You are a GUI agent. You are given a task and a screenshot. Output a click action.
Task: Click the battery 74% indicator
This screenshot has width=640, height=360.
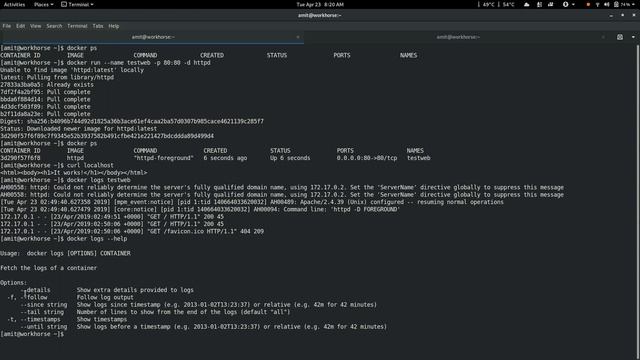click(622, 4)
